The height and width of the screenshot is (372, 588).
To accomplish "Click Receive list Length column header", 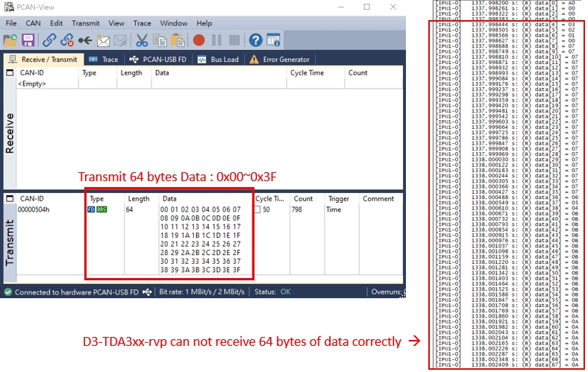I will click(134, 72).
